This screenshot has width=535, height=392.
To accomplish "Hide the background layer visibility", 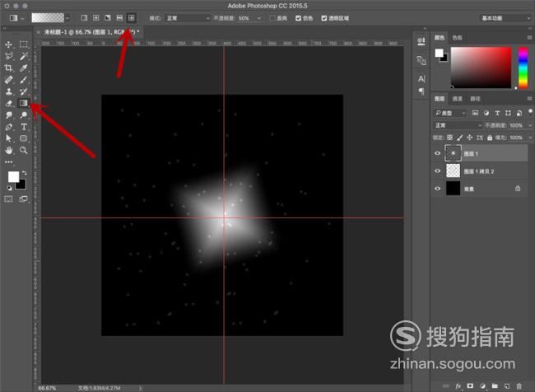I will click(x=437, y=189).
